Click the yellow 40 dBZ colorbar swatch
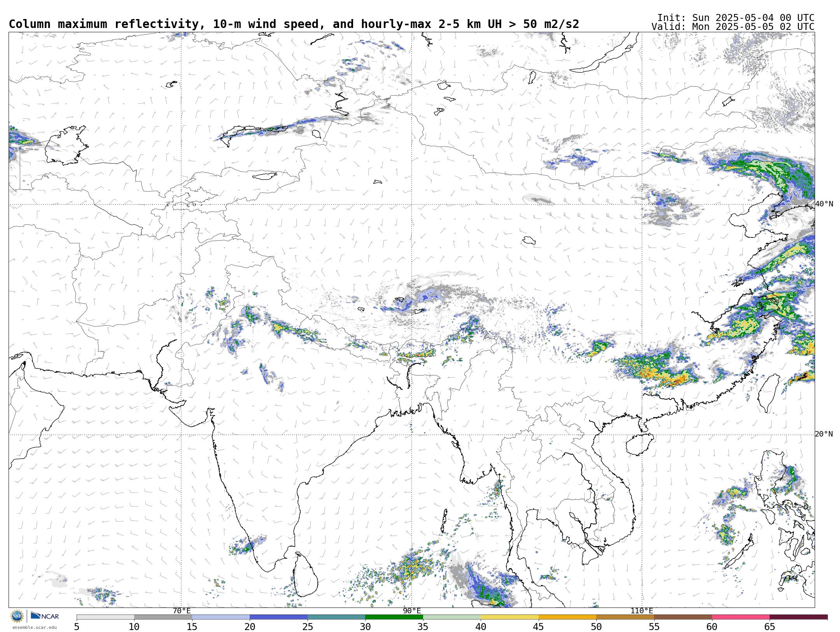This screenshot has height=632, width=840. click(509, 617)
